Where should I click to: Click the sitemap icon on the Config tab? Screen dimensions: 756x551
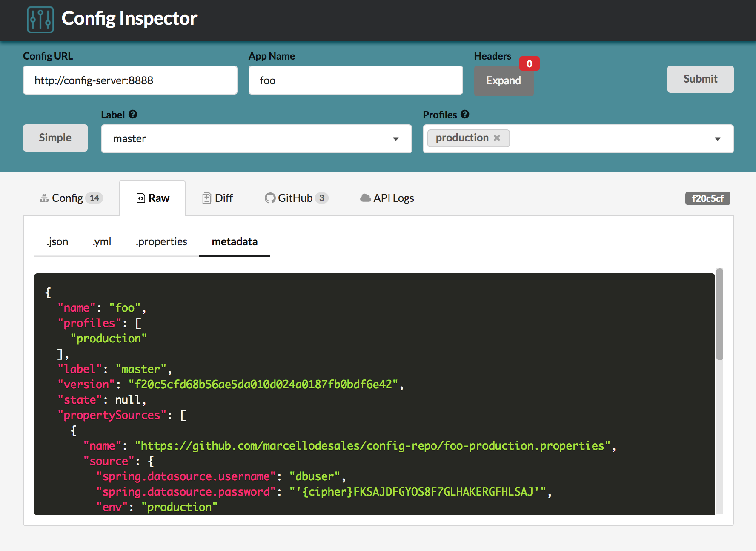45,198
